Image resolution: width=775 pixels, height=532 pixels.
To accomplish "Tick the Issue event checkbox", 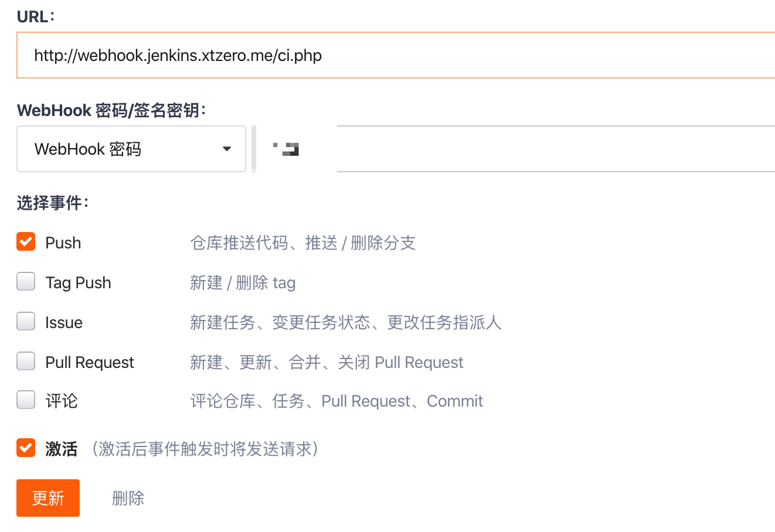I will (26, 322).
